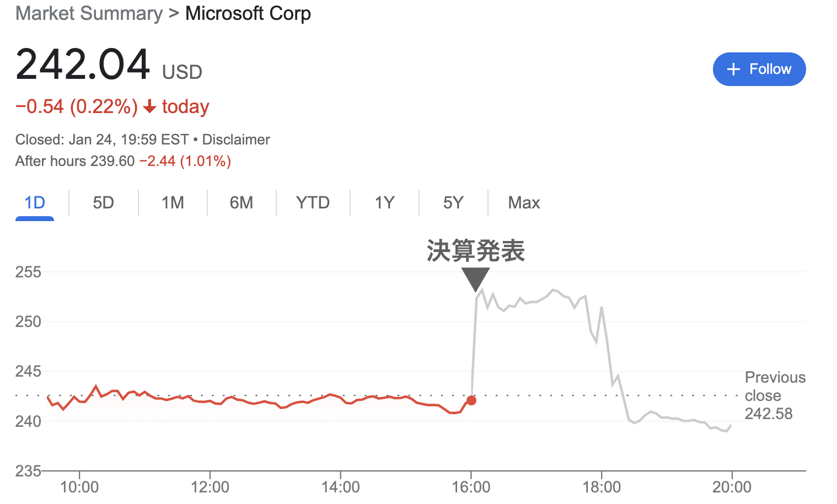Select the 1D time range tab
837x504 pixels.
(35, 203)
